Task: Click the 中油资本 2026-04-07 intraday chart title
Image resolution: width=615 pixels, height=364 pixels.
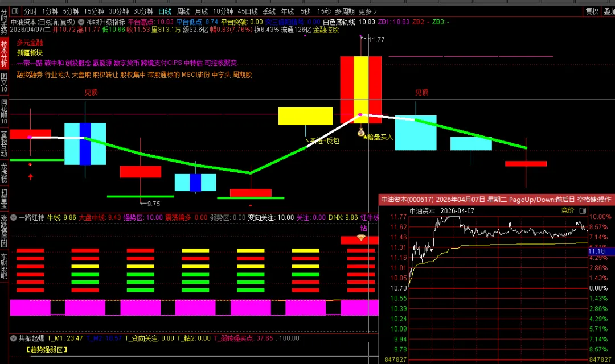Action: (442, 211)
